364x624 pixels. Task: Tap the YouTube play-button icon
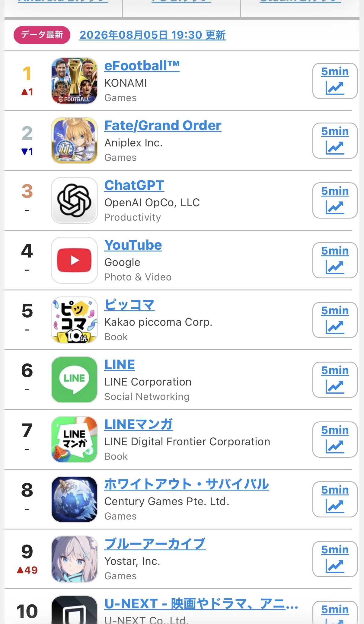[74, 260]
